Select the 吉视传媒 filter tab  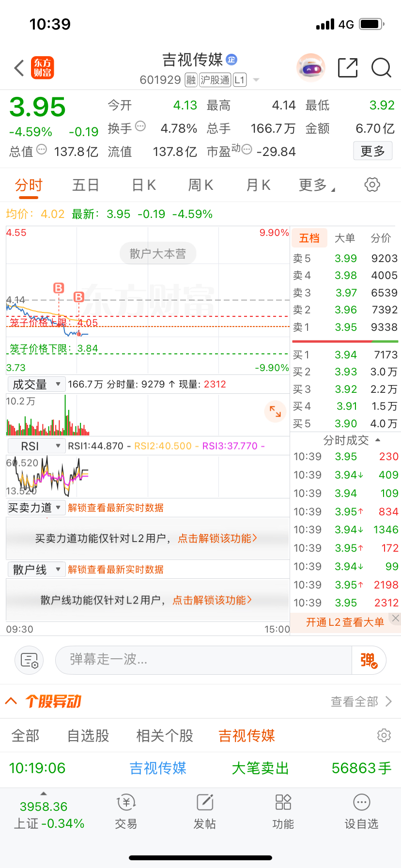(247, 736)
